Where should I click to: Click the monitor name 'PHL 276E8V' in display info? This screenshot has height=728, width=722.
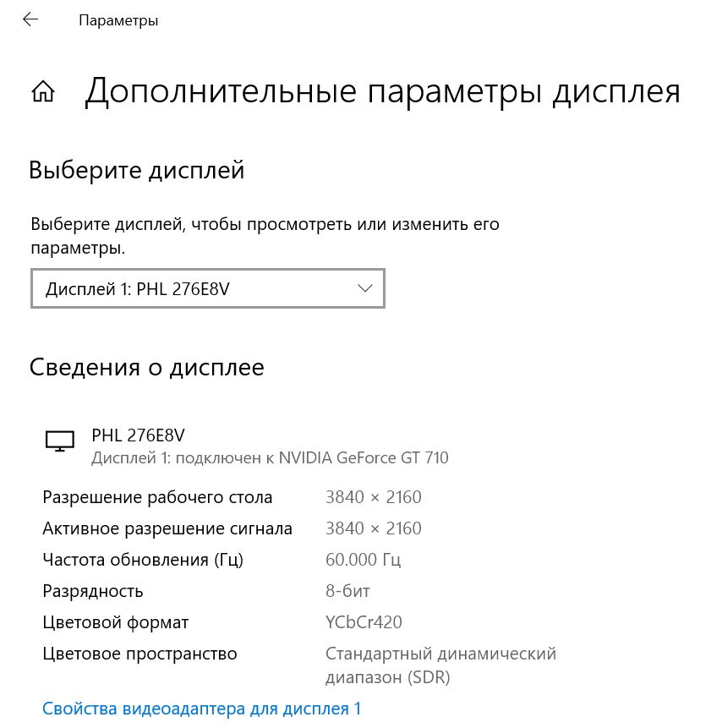138,436
